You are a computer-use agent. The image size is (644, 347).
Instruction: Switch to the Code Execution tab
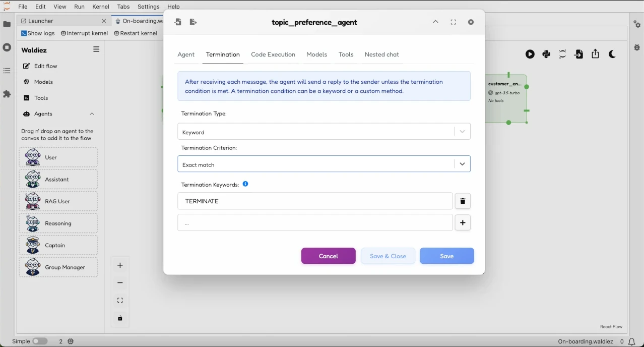273,54
